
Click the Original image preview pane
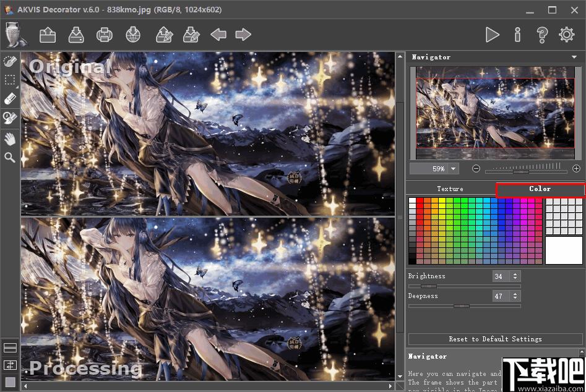[208, 134]
